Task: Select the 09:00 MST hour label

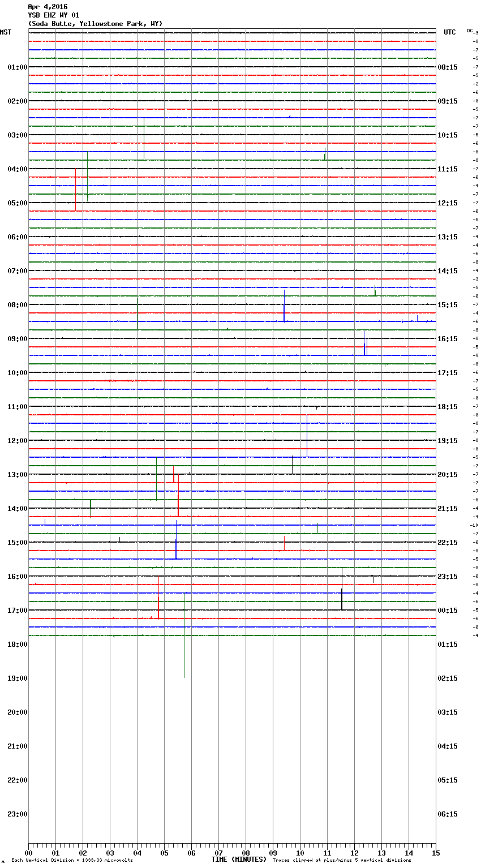Action: [18, 339]
